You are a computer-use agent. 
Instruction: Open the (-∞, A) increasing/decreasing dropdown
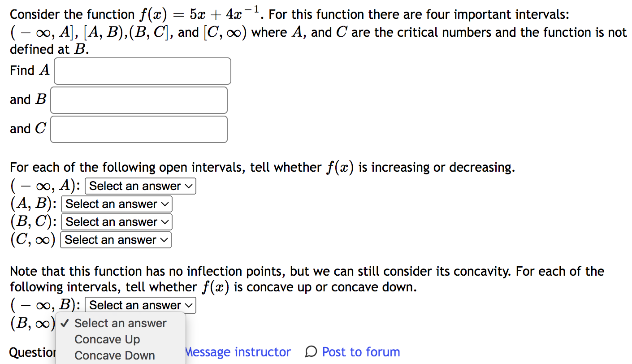point(139,186)
